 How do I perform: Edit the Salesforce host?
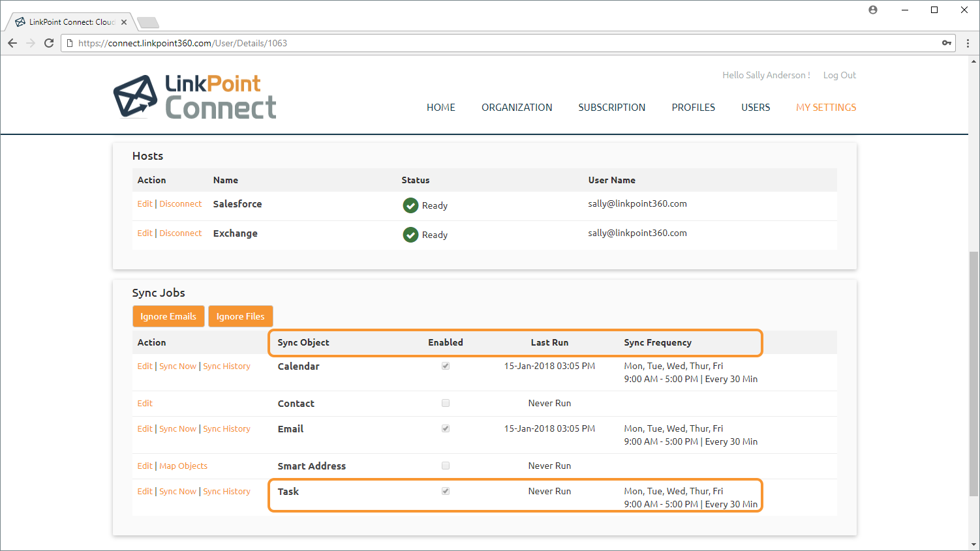[145, 203]
